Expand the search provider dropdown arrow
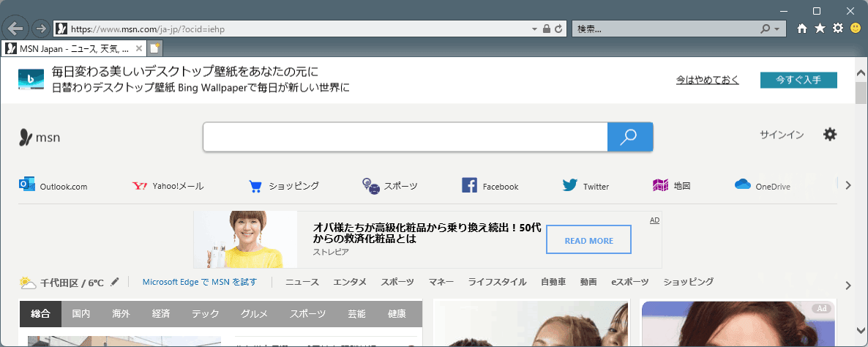Screen dimensions: 868x347 pyautogui.click(x=777, y=29)
